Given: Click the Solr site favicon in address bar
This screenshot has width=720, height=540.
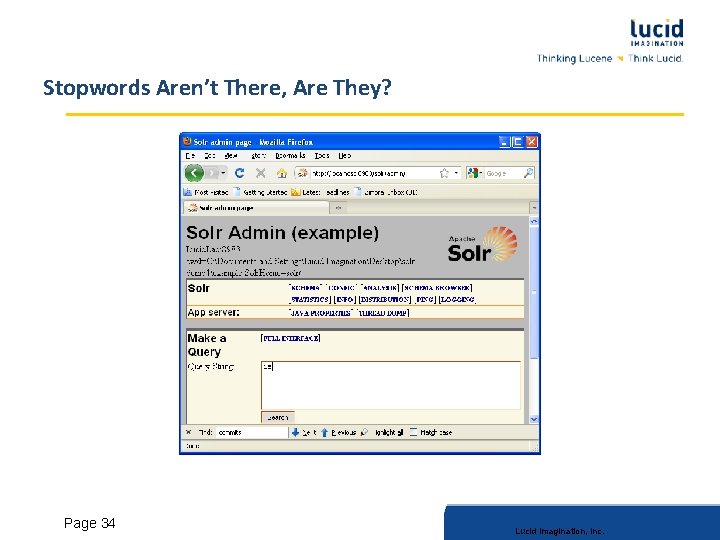Looking at the screenshot, I should [x=303, y=173].
